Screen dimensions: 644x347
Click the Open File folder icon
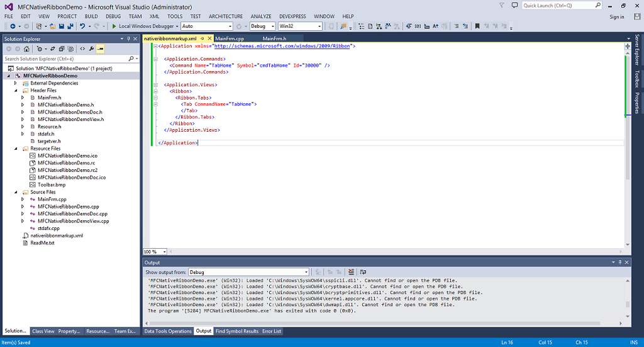coord(53,26)
